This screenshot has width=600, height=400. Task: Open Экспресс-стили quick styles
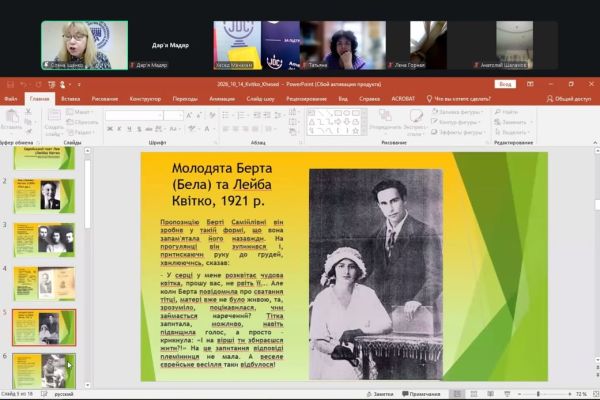point(416,122)
